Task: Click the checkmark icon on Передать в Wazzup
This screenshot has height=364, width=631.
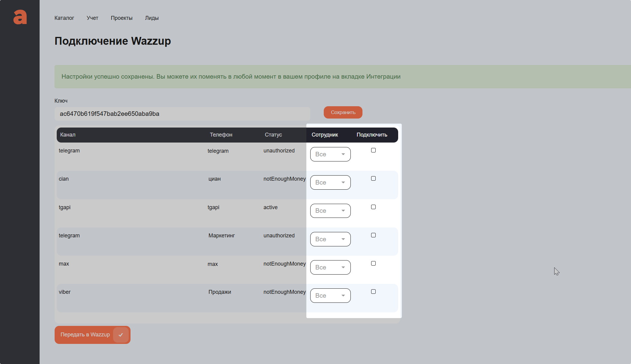Action: [x=121, y=335]
